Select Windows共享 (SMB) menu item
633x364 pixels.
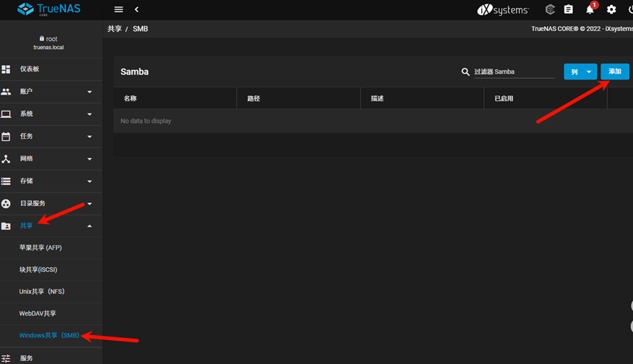[49, 336]
